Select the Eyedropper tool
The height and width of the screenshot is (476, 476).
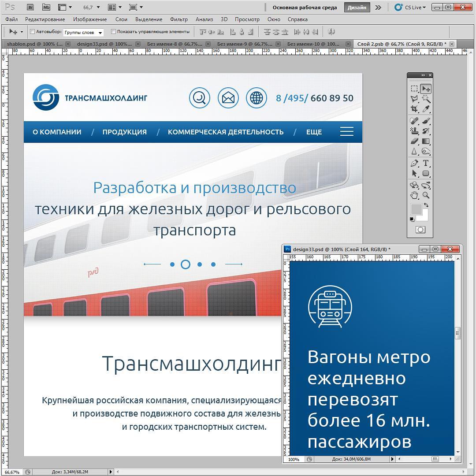426,109
